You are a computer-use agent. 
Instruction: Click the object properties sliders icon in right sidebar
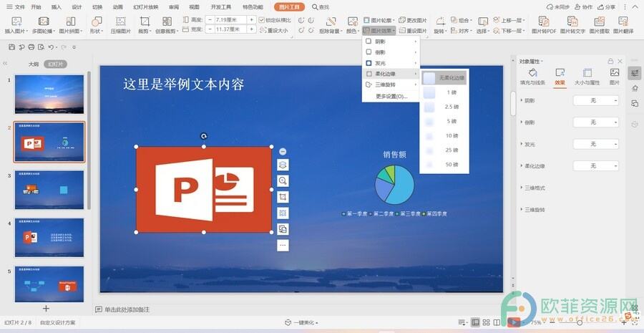pos(635,73)
